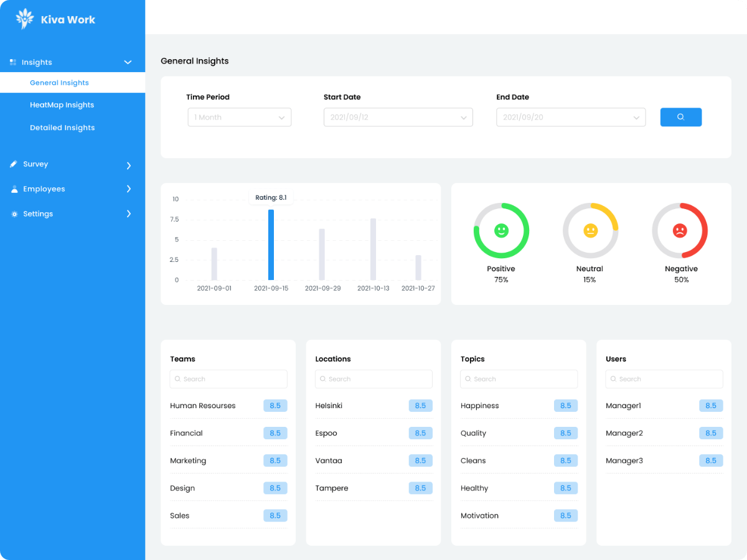Click the Cleans topic row
The width and height of the screenshot is (747, 560).
[519, 460]
